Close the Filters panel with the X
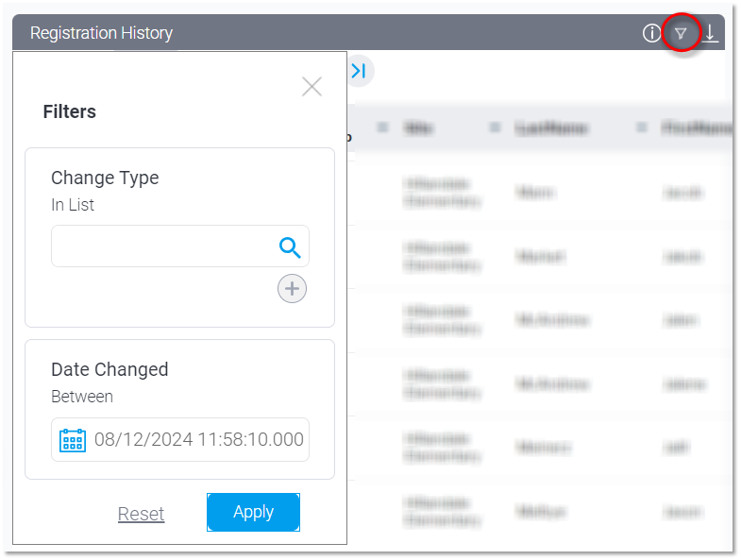Screen dimensions: 741x560 point(312,87)
